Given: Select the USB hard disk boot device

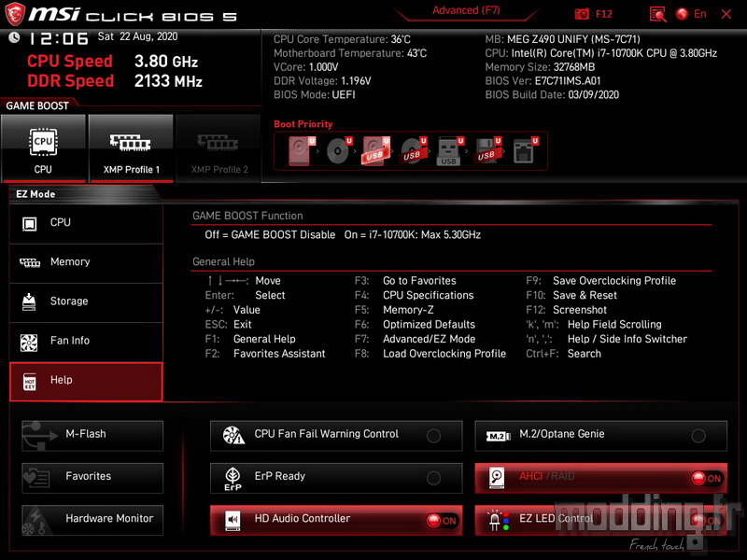Looking at the screenshot, I should pos(376,151).
